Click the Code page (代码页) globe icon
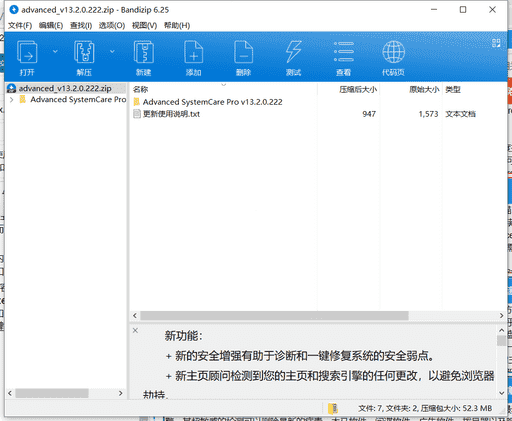Image resolution: width=512 pixels, height=421 pixels. point(393,52)
